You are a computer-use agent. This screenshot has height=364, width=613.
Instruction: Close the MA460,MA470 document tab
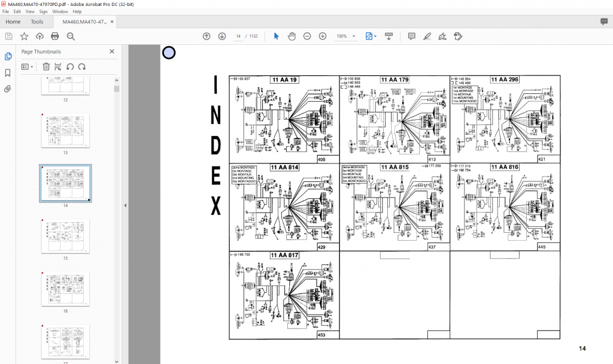point(112,22)
